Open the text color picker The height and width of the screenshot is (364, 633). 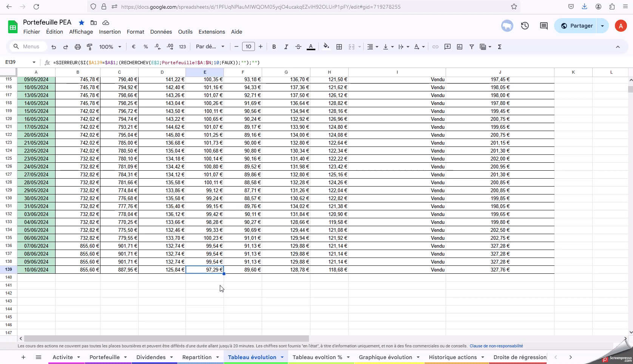311,47
